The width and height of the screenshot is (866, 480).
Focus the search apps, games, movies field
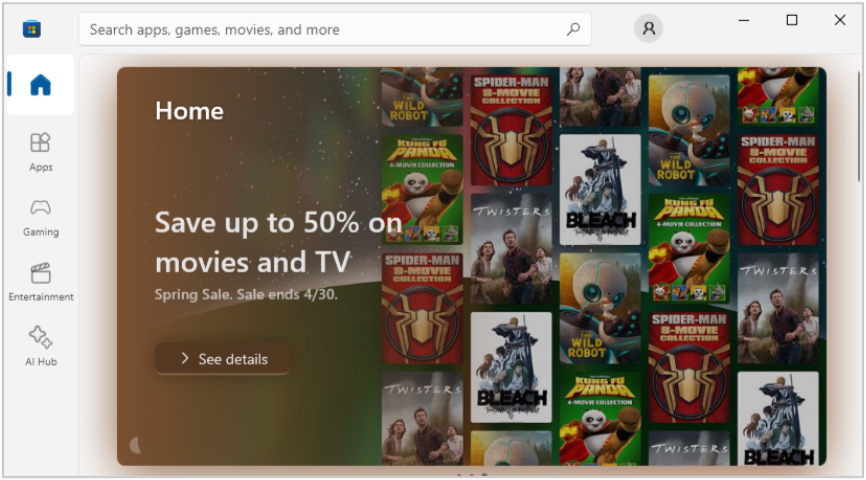[x=320, y=30]
